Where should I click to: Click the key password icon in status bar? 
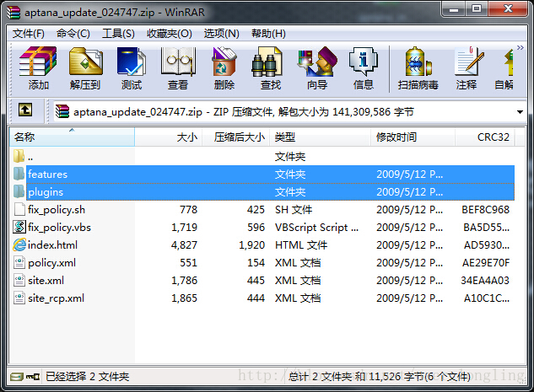[33, 376]
